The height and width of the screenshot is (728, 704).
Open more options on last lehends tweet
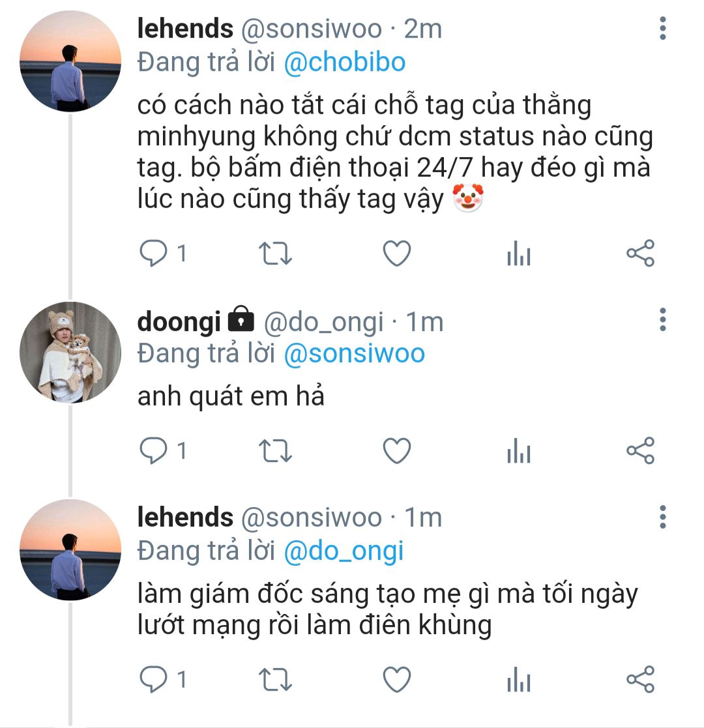click(662, 517)
